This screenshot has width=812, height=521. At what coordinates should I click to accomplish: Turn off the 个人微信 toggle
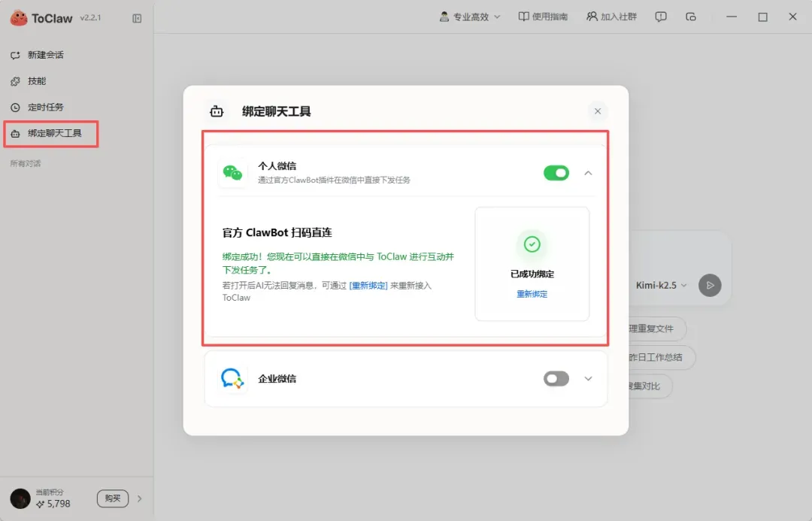point(556,173)
